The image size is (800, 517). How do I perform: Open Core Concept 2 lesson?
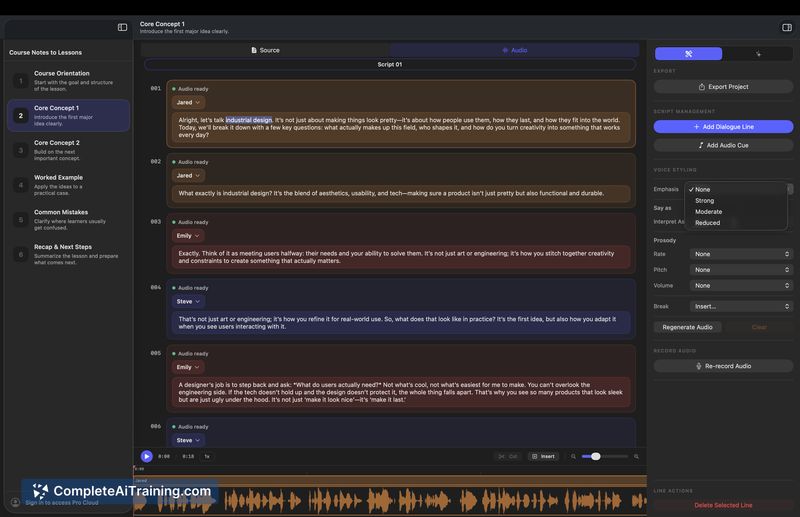(x=68, y=150)
